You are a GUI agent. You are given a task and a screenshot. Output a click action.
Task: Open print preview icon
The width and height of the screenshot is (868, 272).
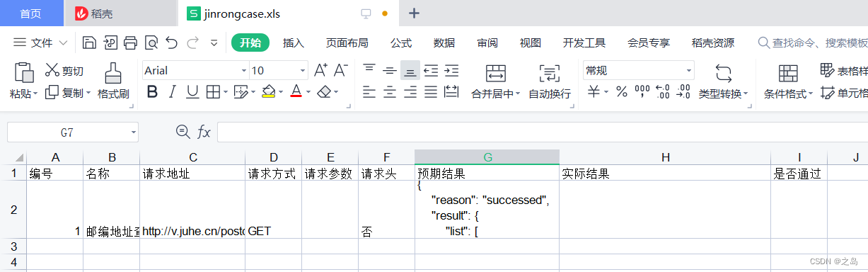151,42
